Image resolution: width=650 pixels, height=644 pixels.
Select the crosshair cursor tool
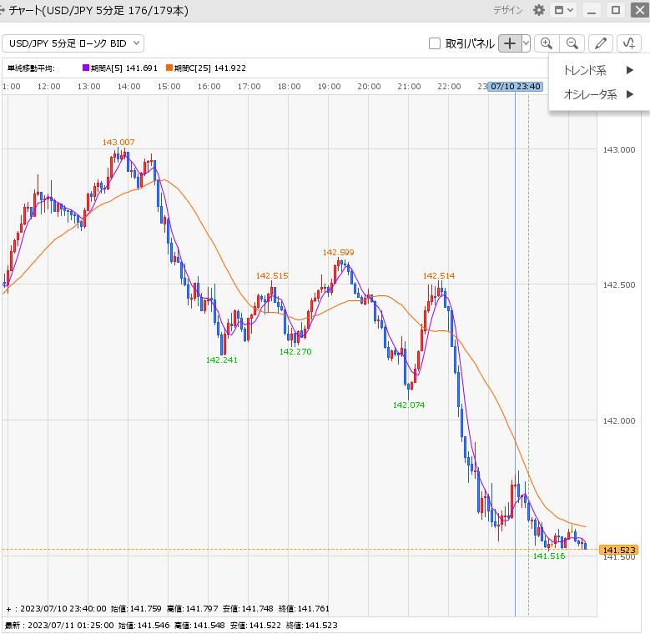coord(510,43)
